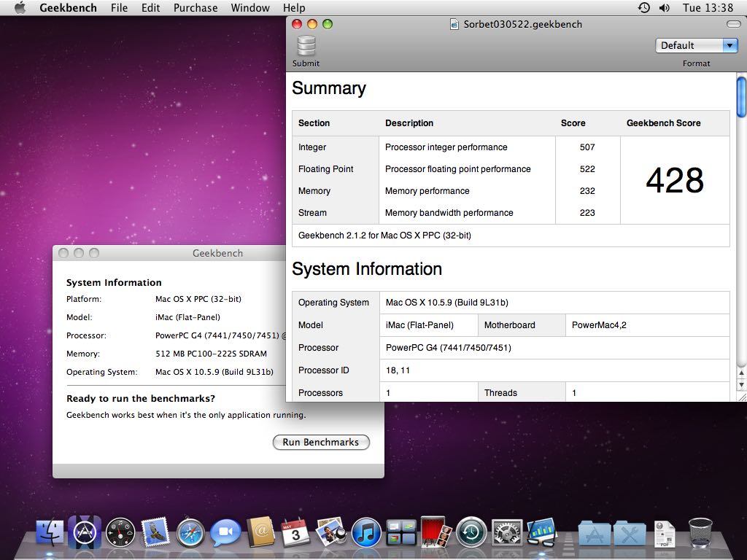
Task: Click the Submit database icon in toolbar
Action: [306, 46]
